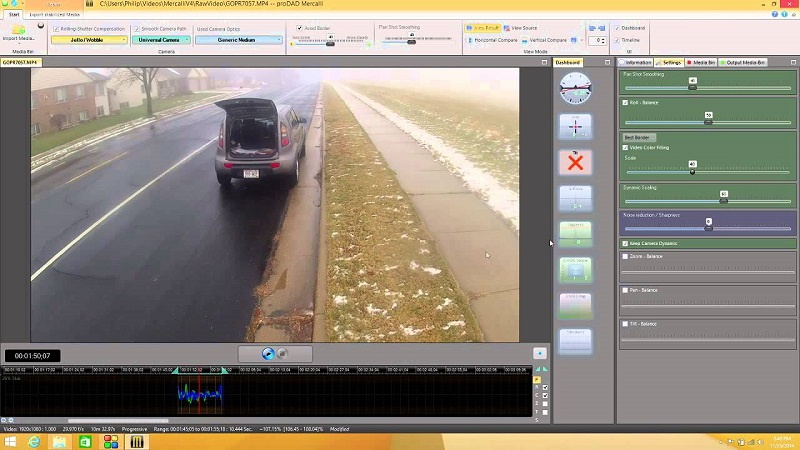
Task: Click the clock gauge in Dashboard
Action: (574, 88)
